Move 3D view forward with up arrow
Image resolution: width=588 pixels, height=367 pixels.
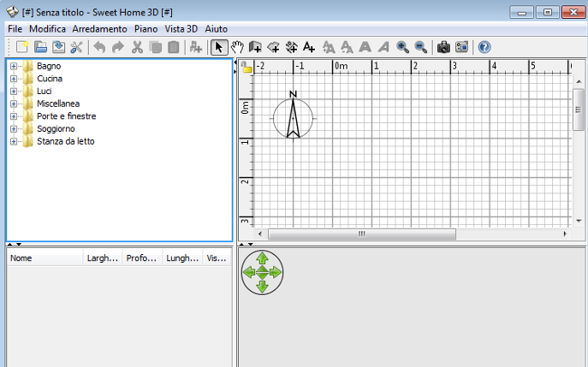(262, 258)
